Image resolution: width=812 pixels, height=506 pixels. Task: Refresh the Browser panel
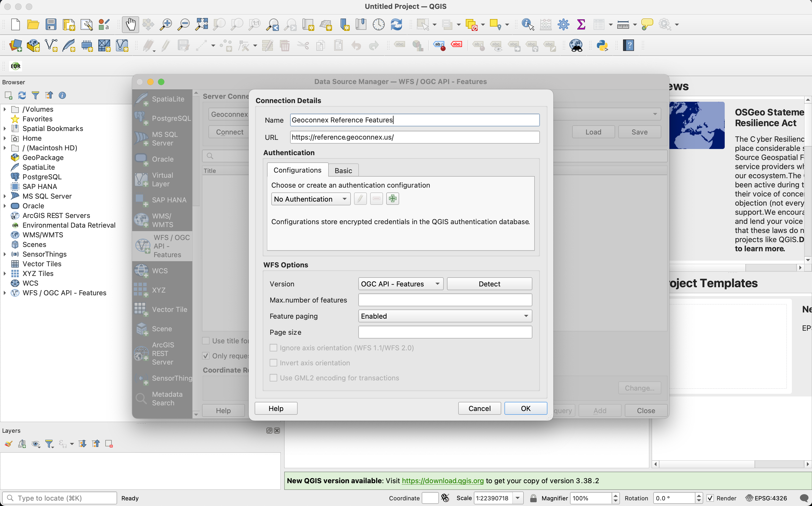22,95
